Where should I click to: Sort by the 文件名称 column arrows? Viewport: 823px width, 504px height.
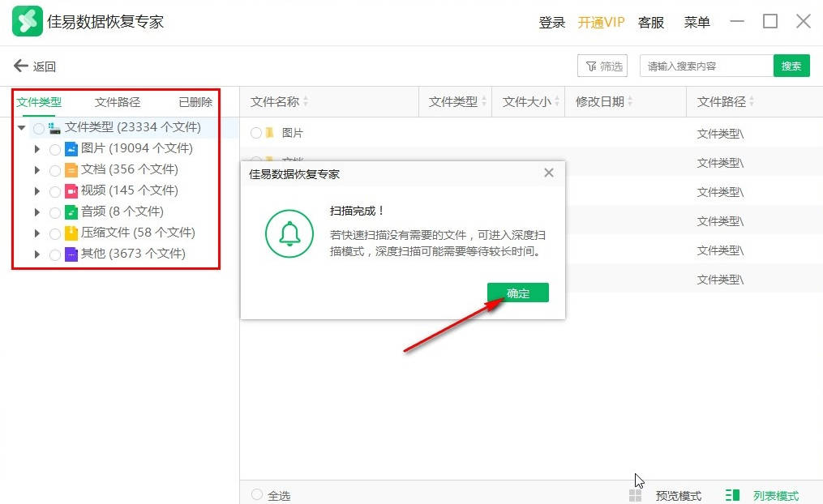click(306, 102)
